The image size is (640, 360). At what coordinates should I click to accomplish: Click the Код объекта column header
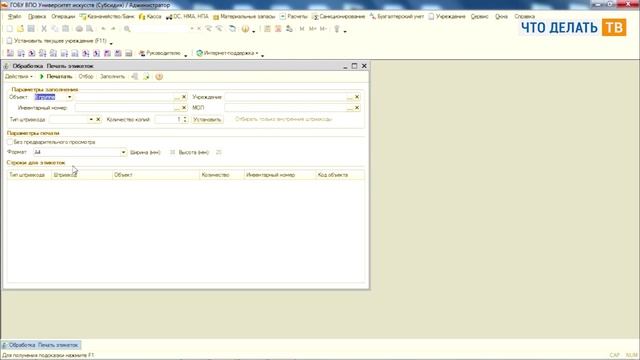coord(340,175)
